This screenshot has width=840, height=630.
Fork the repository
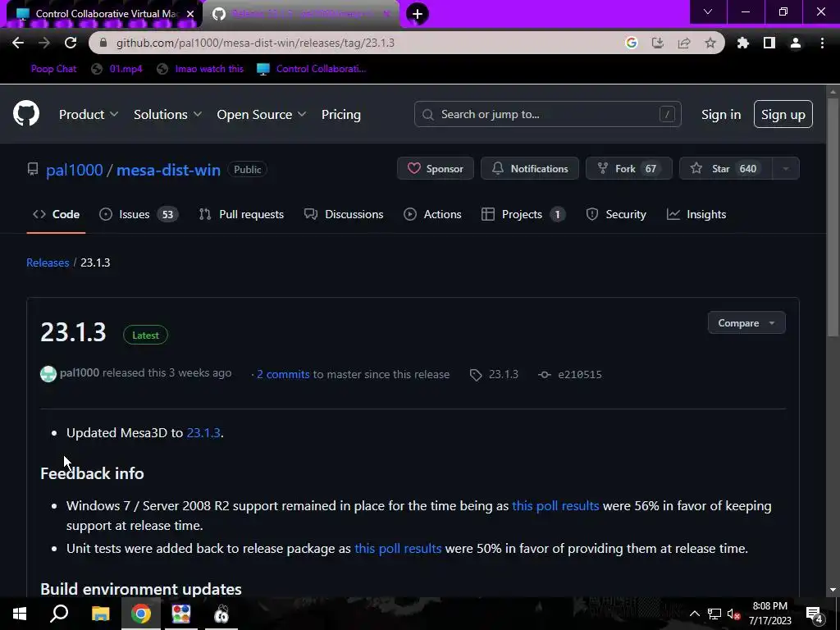pos(628,169)
